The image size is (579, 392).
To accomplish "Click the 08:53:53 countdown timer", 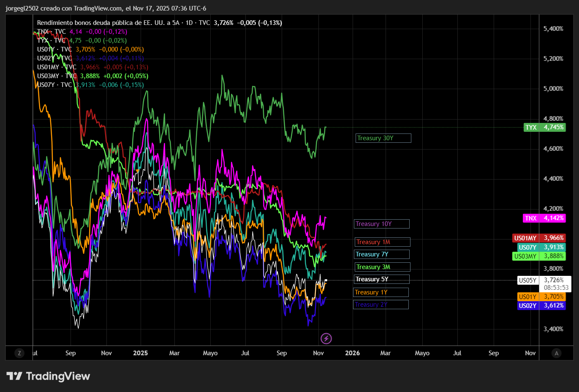I will pos(556,288).
